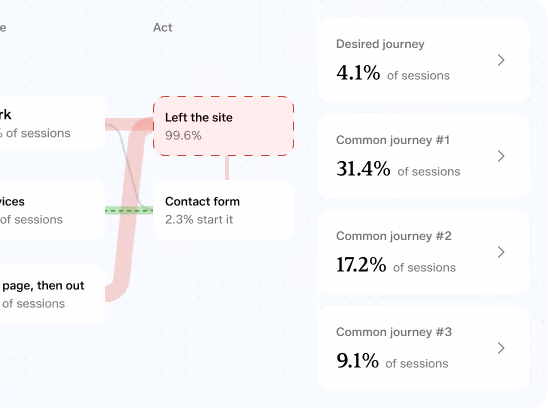Screen dimensions: 548x408
Task: Click the green dashed flow line
Action: 129,210
